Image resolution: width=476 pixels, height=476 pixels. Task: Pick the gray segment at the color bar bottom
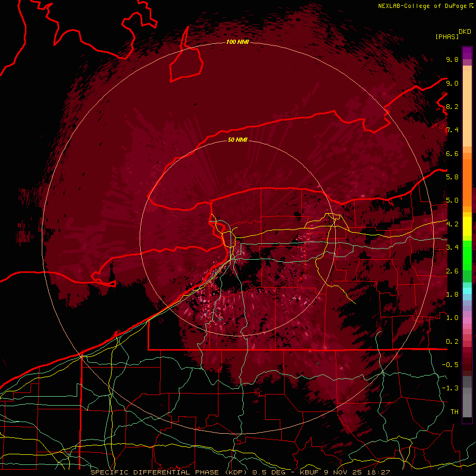(x=467, y=405)
